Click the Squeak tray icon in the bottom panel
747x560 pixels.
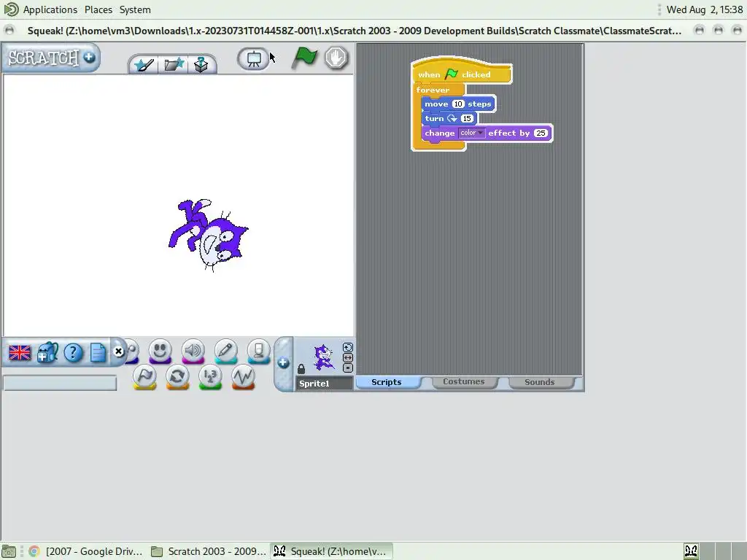pyautogui.click(x=691, y=551)
